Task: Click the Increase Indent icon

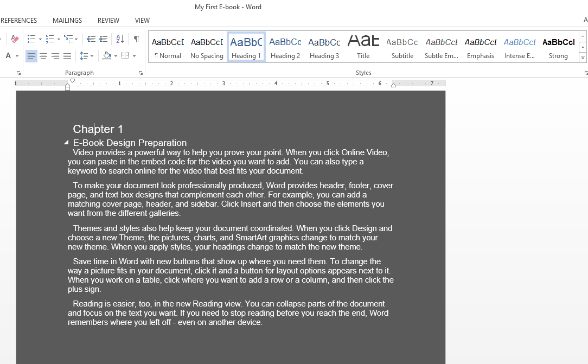Action: [x=103, y=39]
